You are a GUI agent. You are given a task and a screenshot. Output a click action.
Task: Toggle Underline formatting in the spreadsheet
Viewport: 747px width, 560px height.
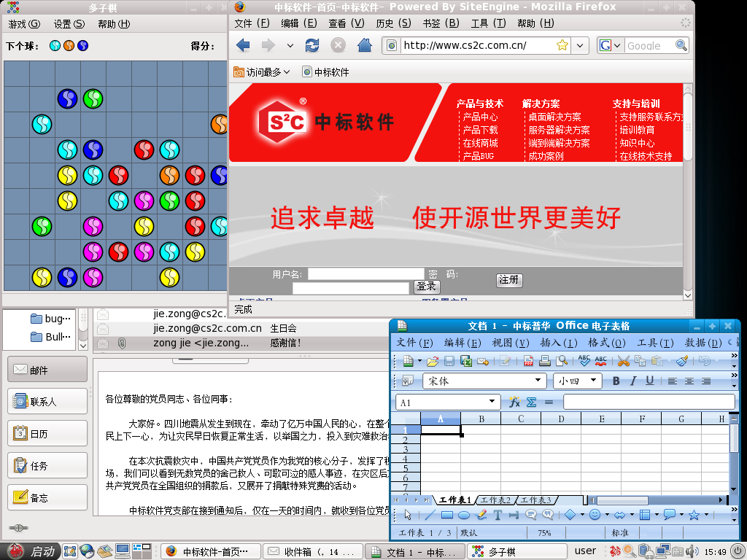coord(649,381)
